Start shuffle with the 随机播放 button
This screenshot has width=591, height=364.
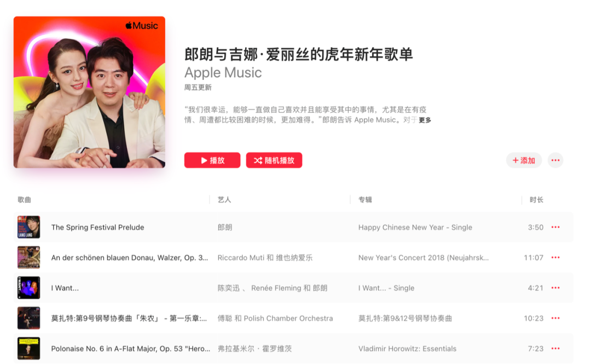[274, 160]
